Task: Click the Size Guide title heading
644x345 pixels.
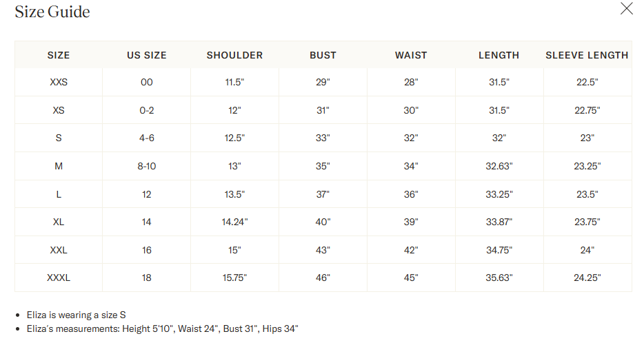Action: (x=52, y=12)
